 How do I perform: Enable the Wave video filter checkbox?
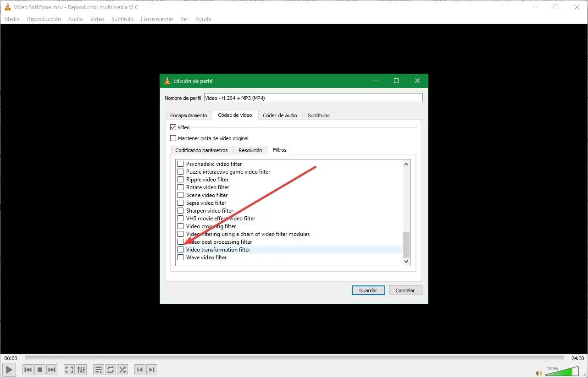(x=181, y=257)
